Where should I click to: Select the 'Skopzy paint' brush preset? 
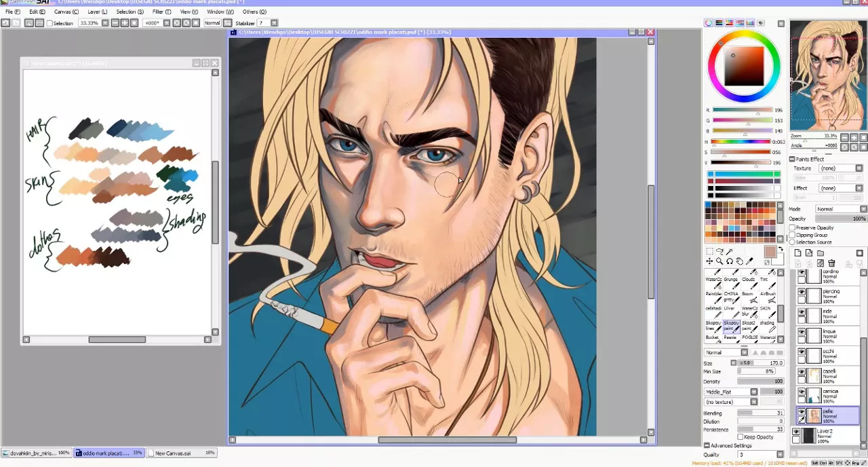[x=732, y=326]
